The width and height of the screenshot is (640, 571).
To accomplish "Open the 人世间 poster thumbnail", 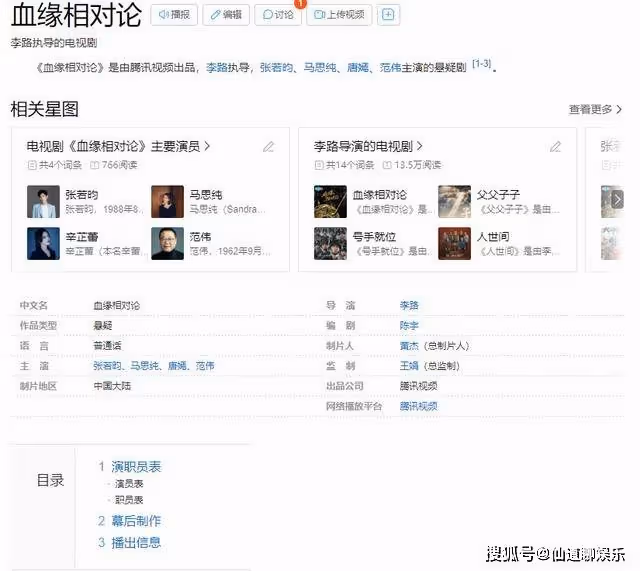I will 454,244.
